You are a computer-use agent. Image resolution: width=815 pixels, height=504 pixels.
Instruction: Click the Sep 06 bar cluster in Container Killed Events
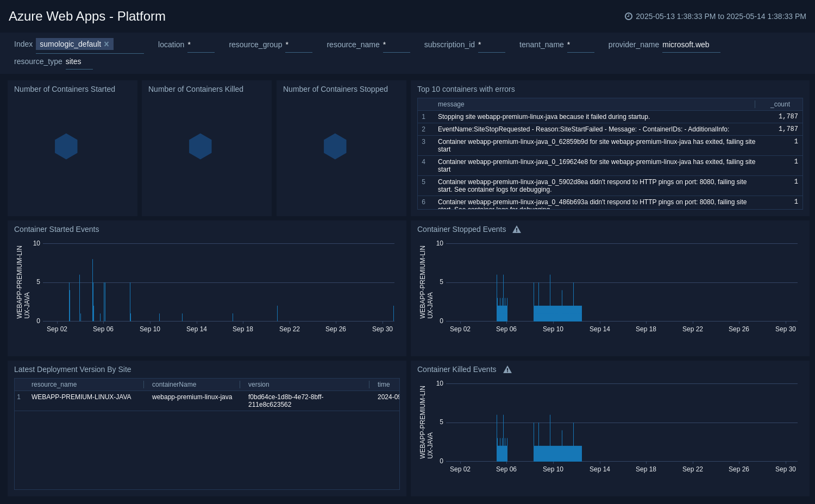502,453
